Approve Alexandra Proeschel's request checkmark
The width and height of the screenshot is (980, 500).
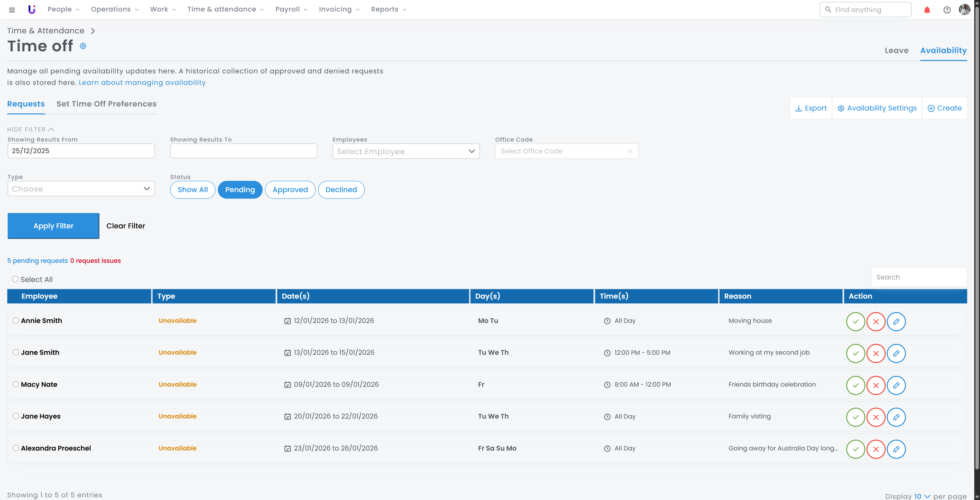pos(855,449)
